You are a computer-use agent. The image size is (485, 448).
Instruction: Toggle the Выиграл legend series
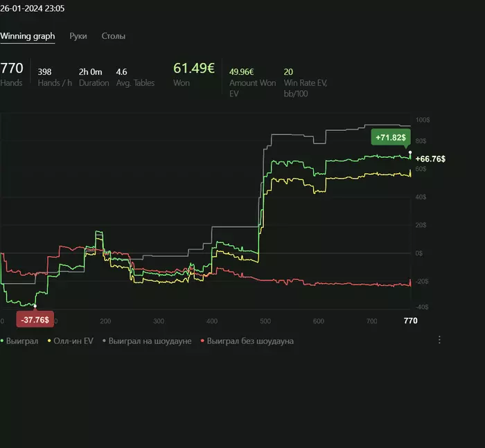click(19, 341)
